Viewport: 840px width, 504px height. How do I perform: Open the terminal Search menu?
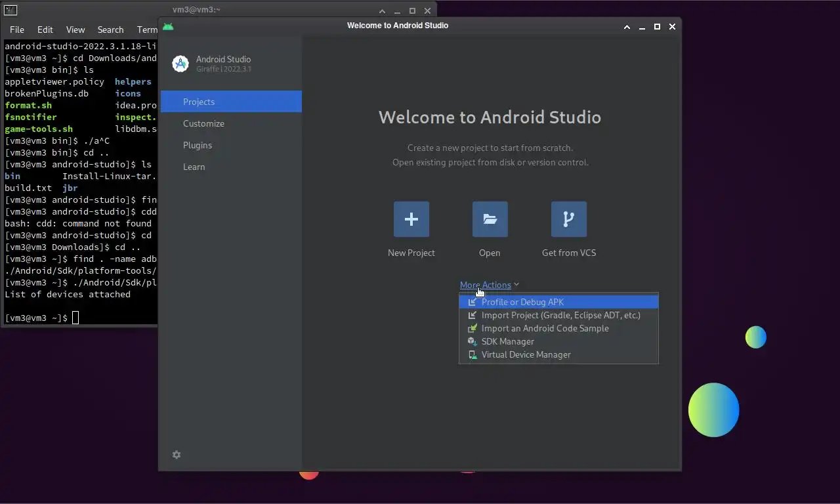[110, 30]
